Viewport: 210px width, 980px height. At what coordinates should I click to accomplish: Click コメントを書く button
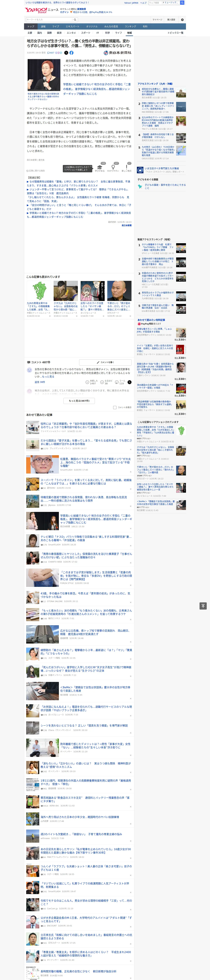(105, 362)
